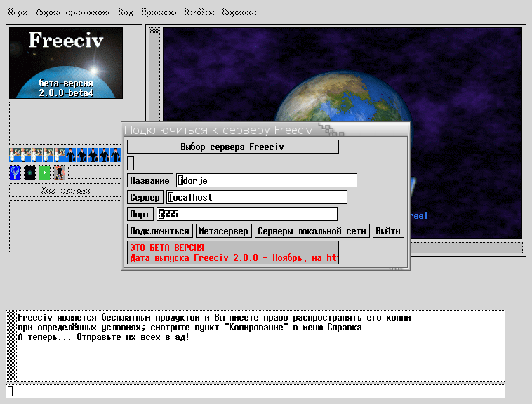
Task: Click the third scientist tax rate icon
Action: (x=37, y=155)
